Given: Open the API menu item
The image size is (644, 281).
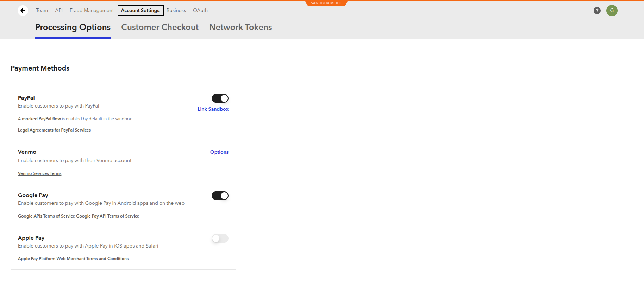Looking at the screenshot, I should click(x=59, y=10).
